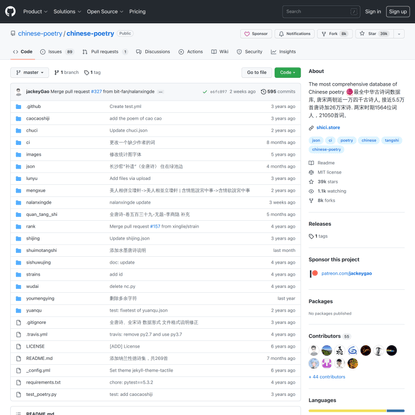Open the test_poetry.py file name

point(41,394)
